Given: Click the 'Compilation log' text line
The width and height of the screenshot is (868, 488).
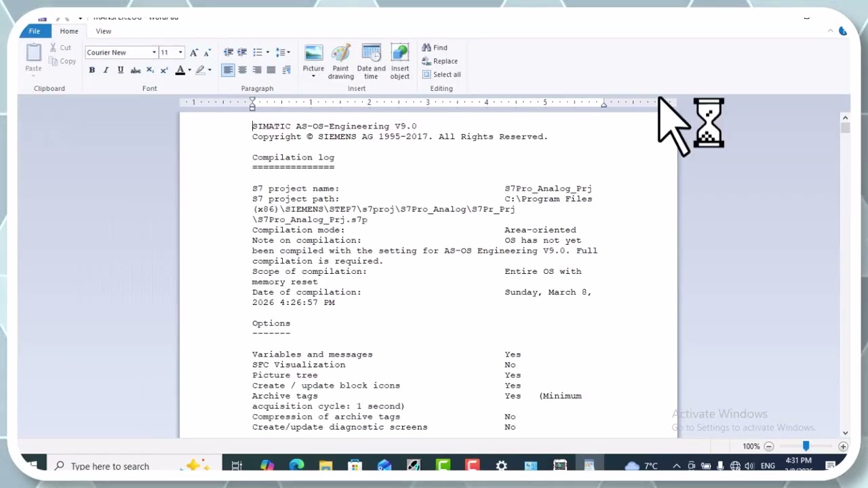Looking at the screenshot, I should click(293, 157).
